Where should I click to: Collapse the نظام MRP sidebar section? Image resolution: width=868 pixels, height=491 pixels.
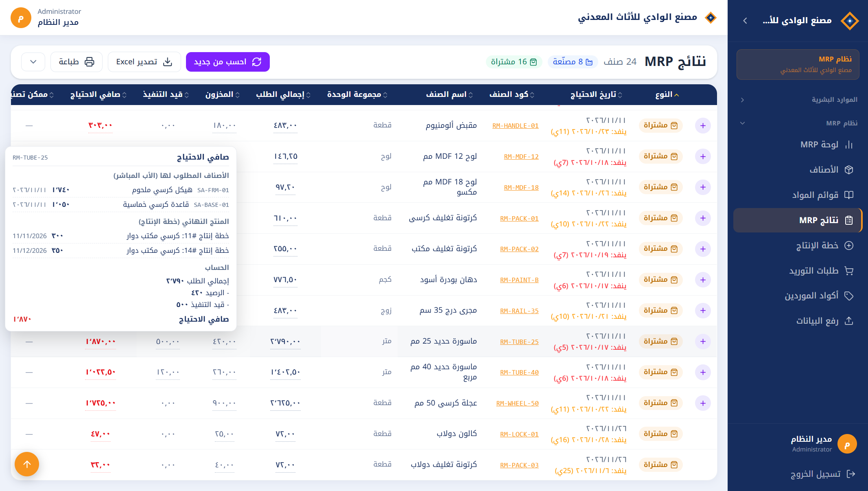click(798, 123)
